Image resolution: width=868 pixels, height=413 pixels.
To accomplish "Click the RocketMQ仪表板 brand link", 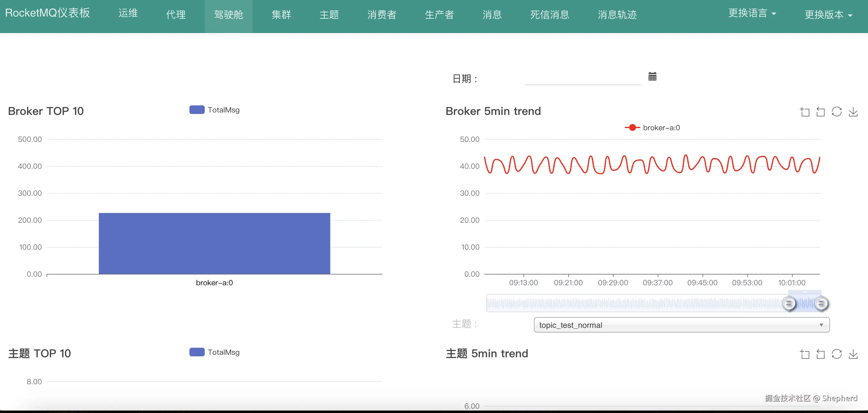I will pyautogui.click(x=48, y=13).
